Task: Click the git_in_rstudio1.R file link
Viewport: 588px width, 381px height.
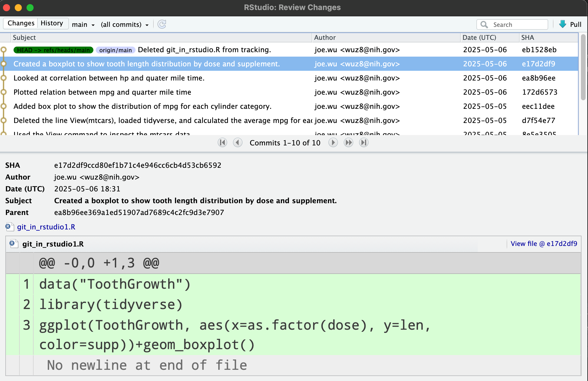Action: tap(46, 227)
